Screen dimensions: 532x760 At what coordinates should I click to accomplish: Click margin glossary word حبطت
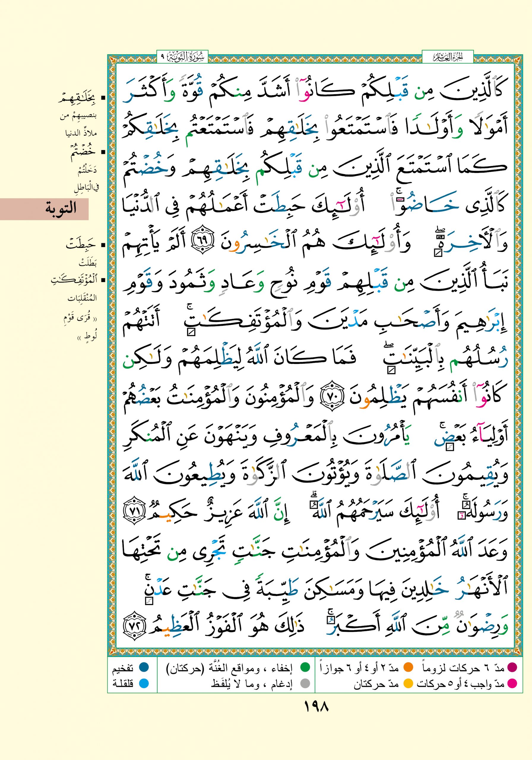(x=81, y=245)
